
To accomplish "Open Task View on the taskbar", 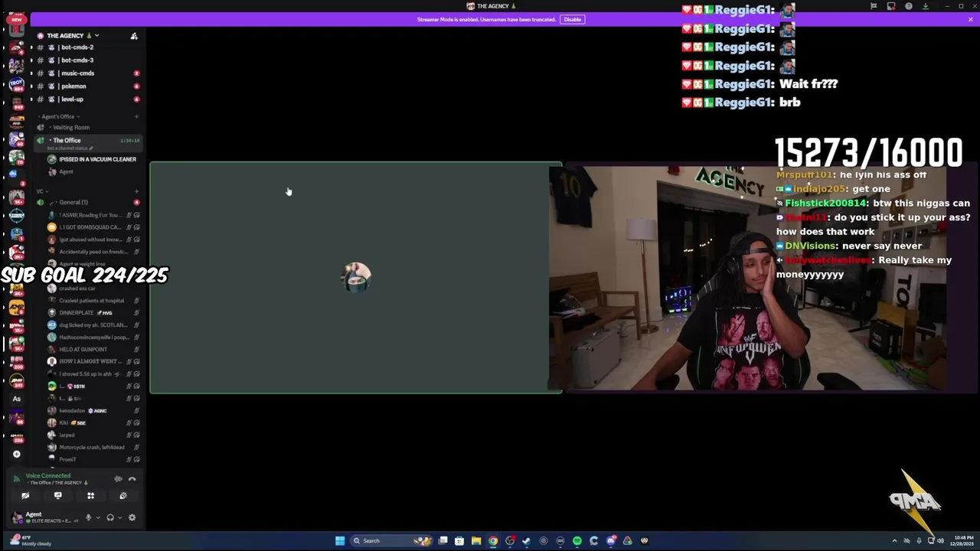I will pyautogui.click(x=443, y=541).
